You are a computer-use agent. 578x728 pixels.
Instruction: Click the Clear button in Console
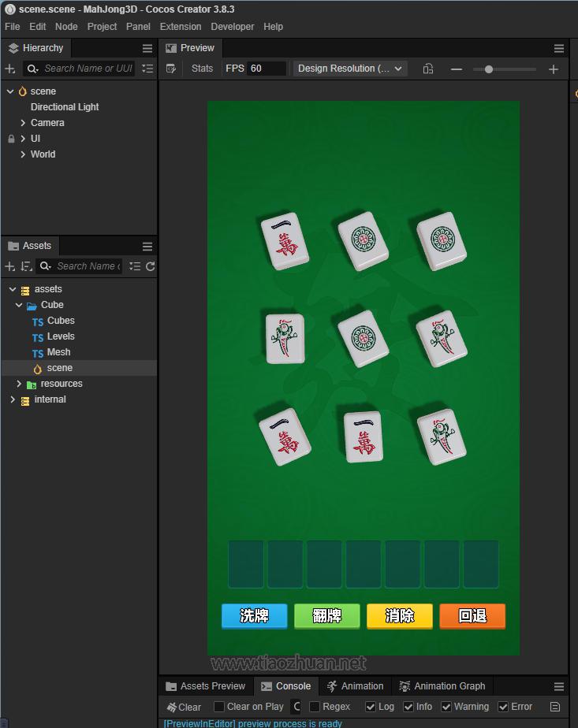[x=184, y=707]
